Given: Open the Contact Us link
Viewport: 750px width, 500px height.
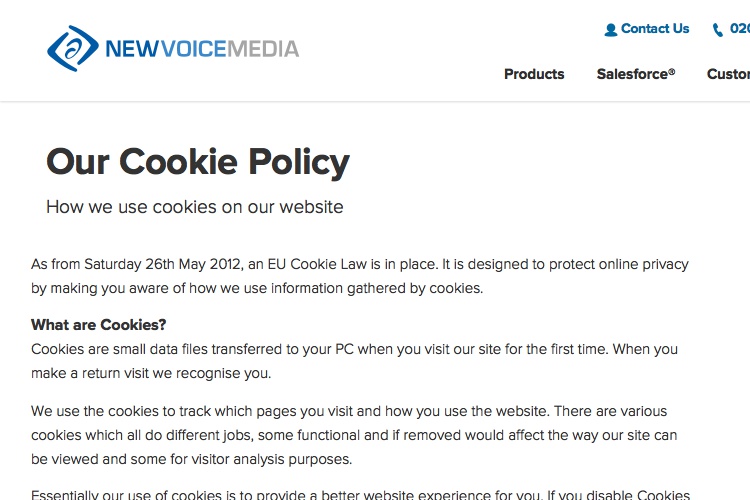Looking at the screenshot, I should click(x=655, y=29).
